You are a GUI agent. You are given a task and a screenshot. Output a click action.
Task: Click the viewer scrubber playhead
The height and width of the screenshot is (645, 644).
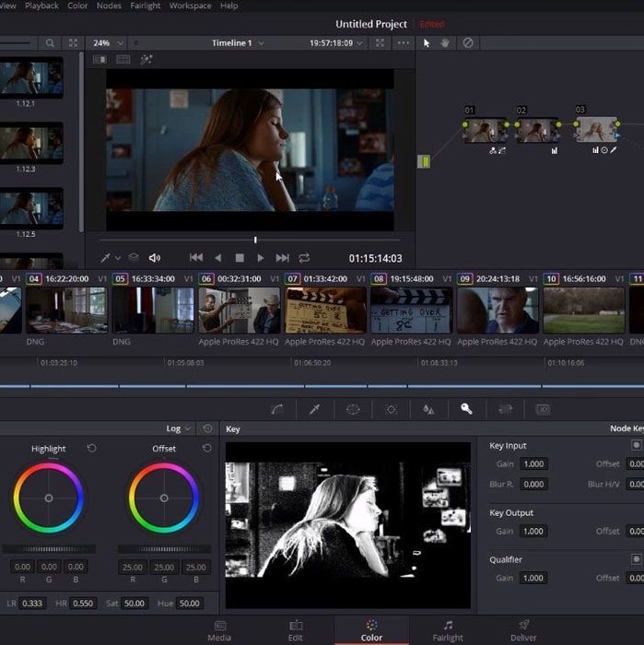(x=255, y=240)
